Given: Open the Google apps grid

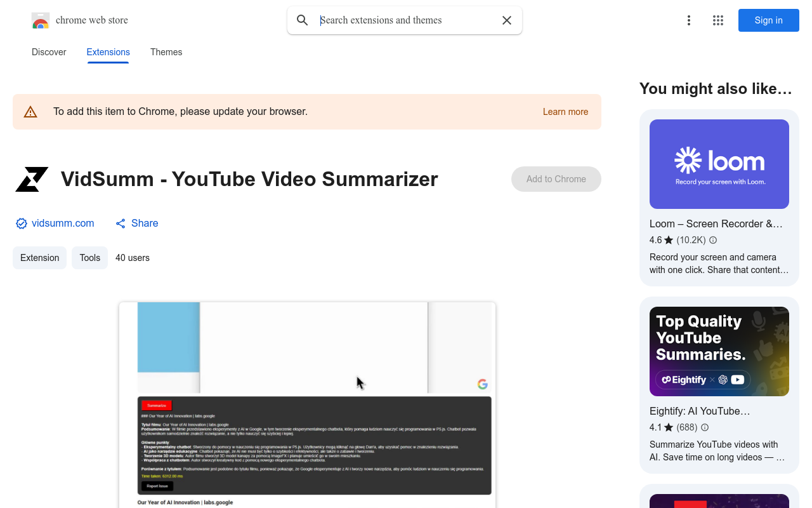Looking at the screenshot, I should coord(718,20).
